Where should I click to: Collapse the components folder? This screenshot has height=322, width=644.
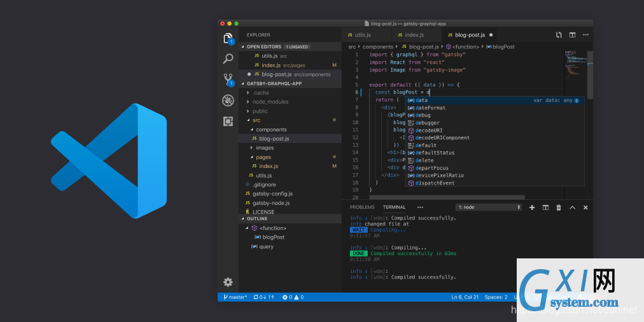[x=290, y=130]
